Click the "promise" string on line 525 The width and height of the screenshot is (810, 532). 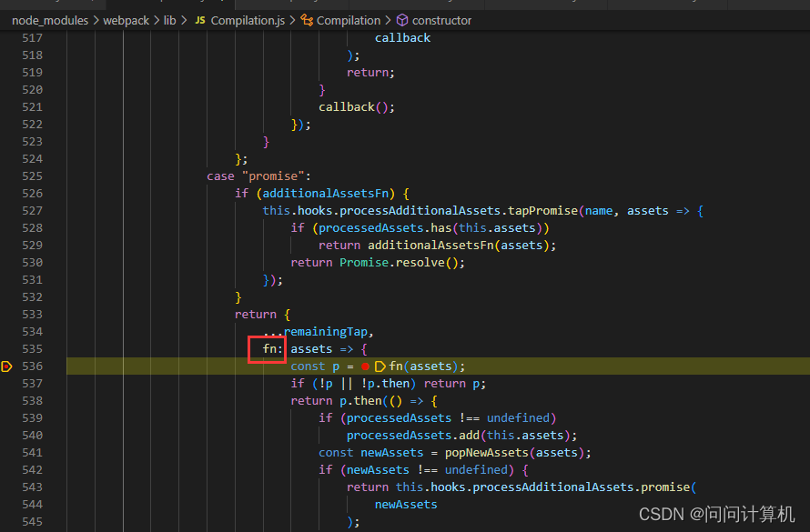(273, 176)
